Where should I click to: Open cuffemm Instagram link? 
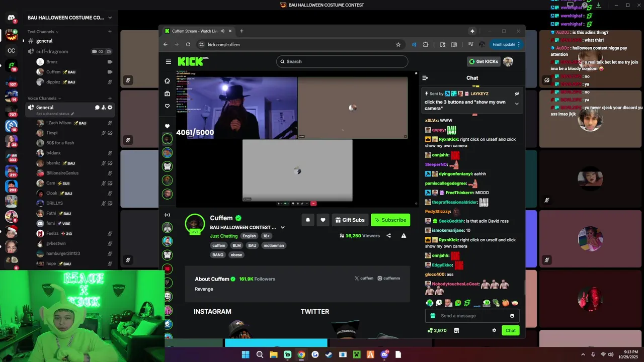[x=389, y=278]
